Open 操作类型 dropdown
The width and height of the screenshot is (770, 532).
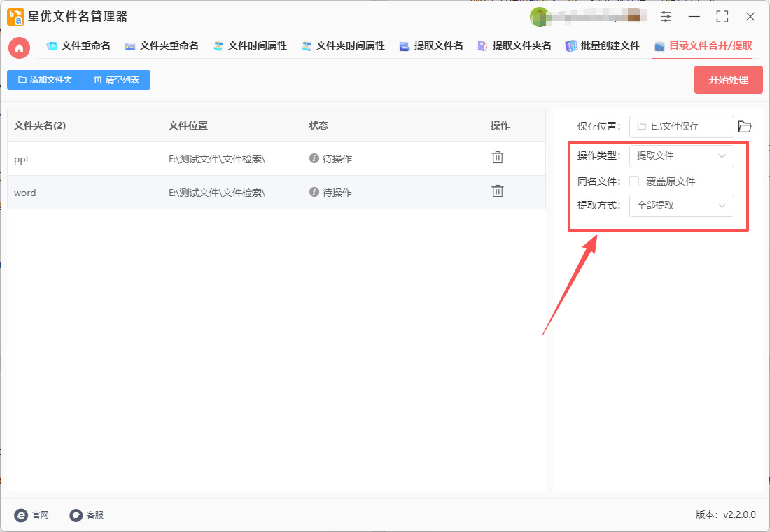(682, 156)
